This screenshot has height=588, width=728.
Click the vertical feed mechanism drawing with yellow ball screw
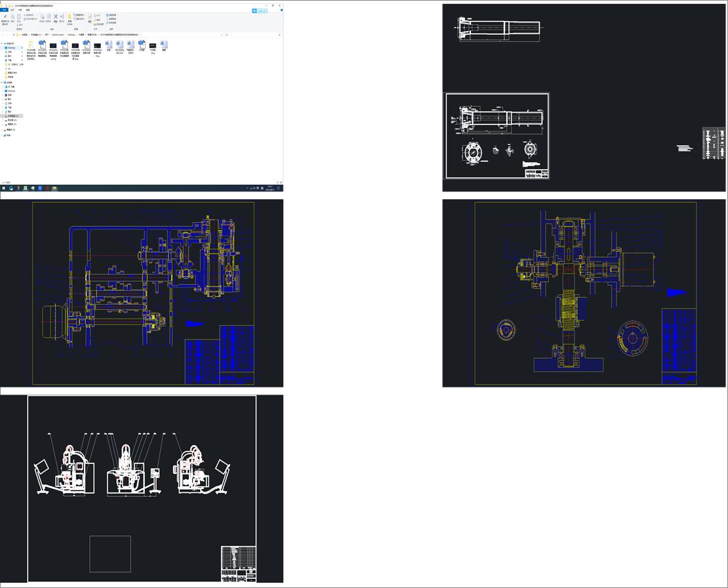tap(584, 293)
